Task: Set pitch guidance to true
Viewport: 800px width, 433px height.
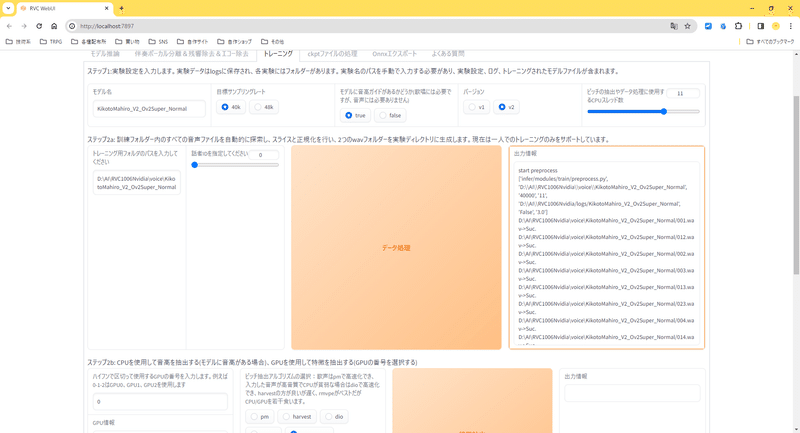Action: 355,115
